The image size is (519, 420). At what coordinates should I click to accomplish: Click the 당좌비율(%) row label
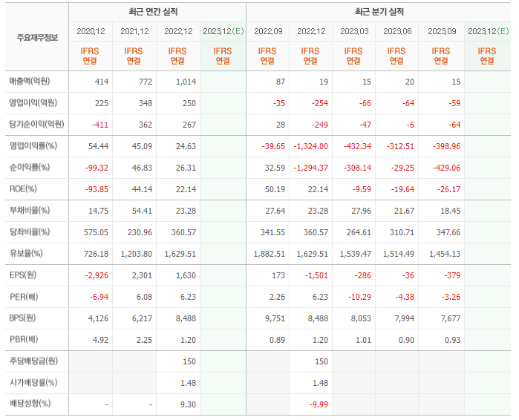[30, 232]
